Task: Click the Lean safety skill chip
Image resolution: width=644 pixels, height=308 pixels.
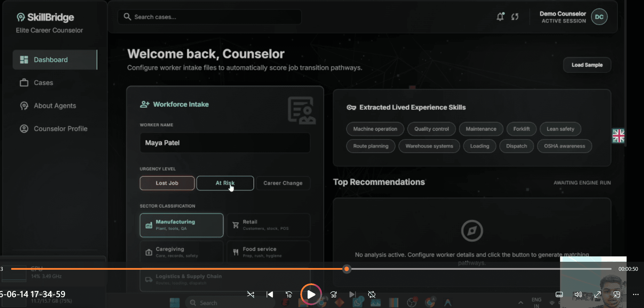Action: (x=560, y=129)
